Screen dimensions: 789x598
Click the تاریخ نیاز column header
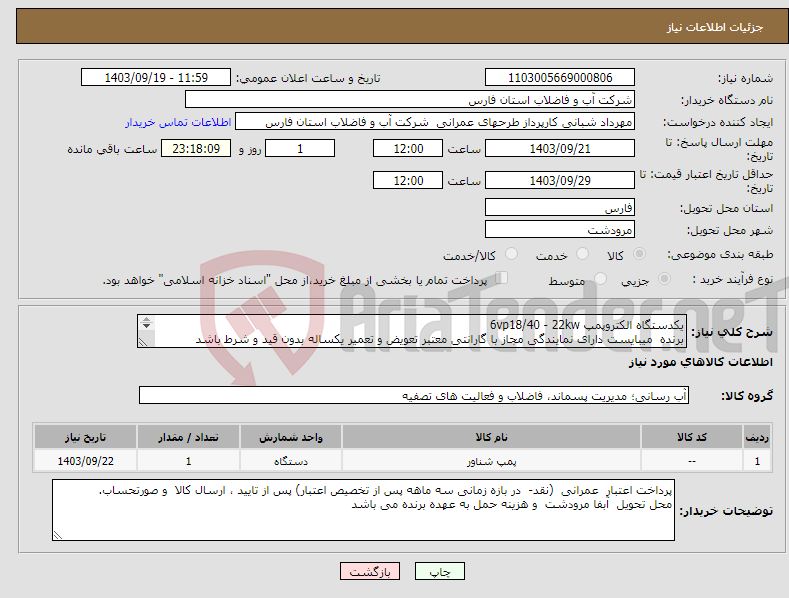click(x=86, y=437)
